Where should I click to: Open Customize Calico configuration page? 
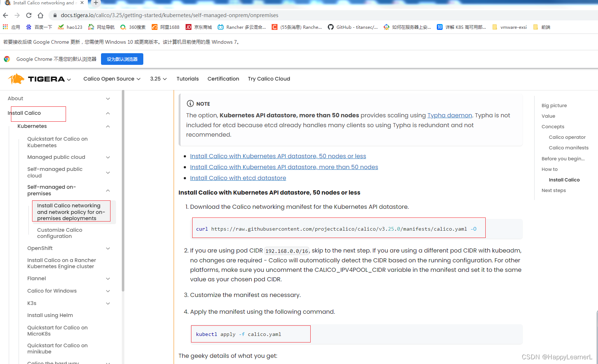pos(59,233)
